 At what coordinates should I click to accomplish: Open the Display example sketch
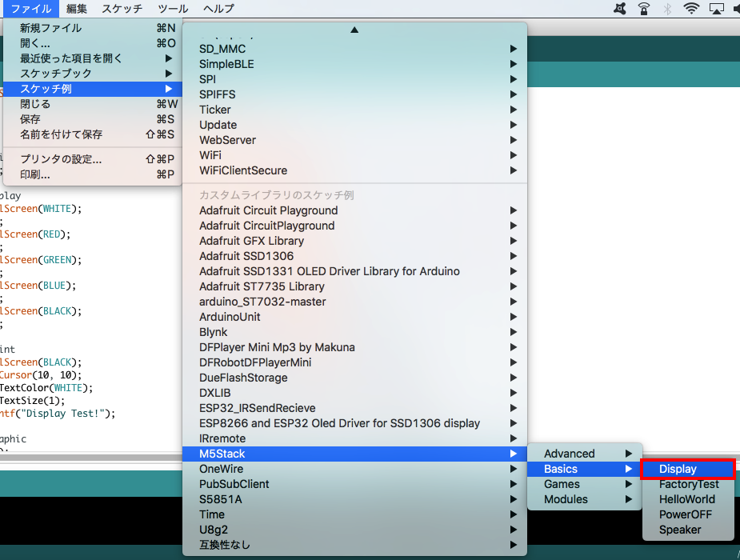coord(688,469)
